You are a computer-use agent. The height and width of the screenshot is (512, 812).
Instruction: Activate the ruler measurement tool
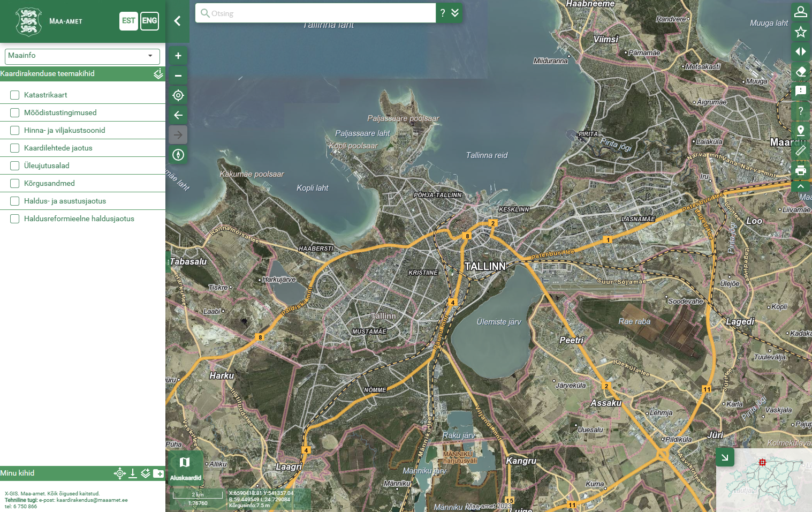(801, 150)
